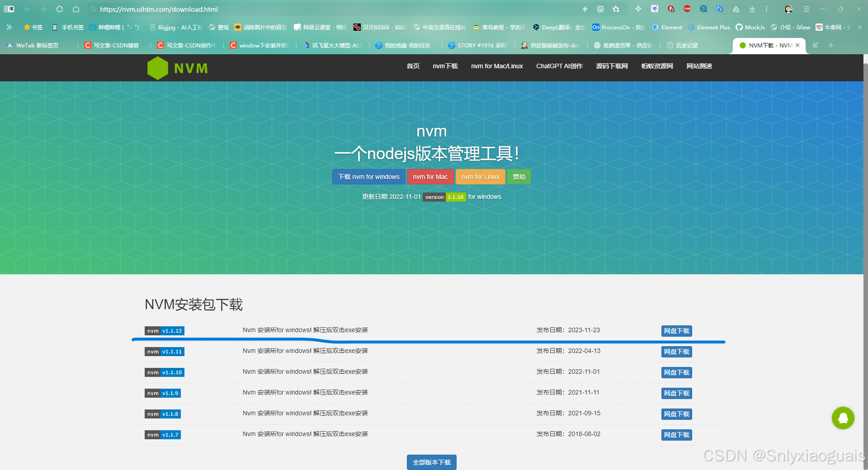Click the blue search extension icon
This screenshot has height=470, width=868.
(x=703, y=9)
